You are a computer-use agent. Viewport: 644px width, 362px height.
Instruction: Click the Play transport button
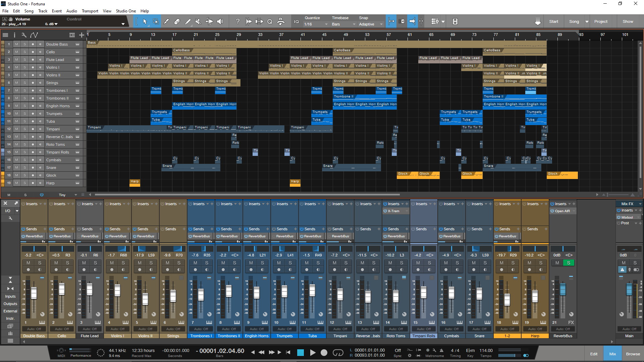(313, 352)
